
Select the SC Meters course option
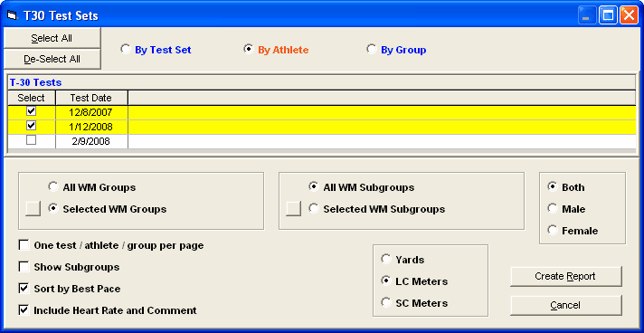click(x=386, y=303)
